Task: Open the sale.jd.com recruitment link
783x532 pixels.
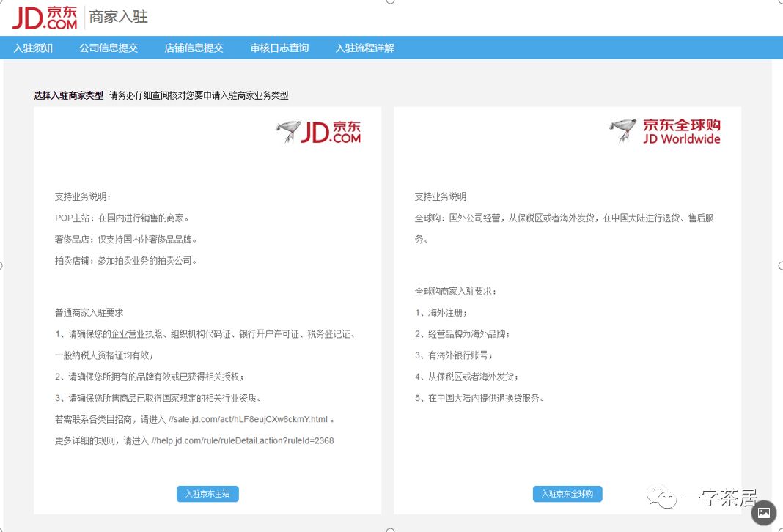Action: coord(249,419)
